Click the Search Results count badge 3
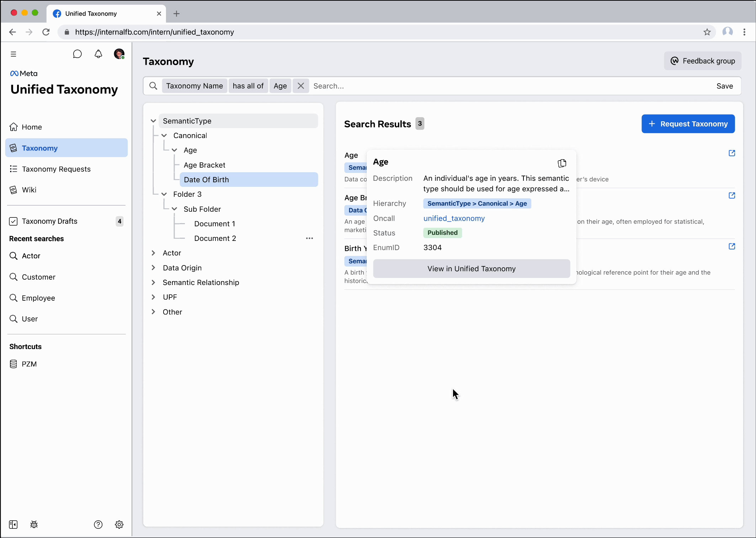The image size is (756, 538). (x=420, y=124)
